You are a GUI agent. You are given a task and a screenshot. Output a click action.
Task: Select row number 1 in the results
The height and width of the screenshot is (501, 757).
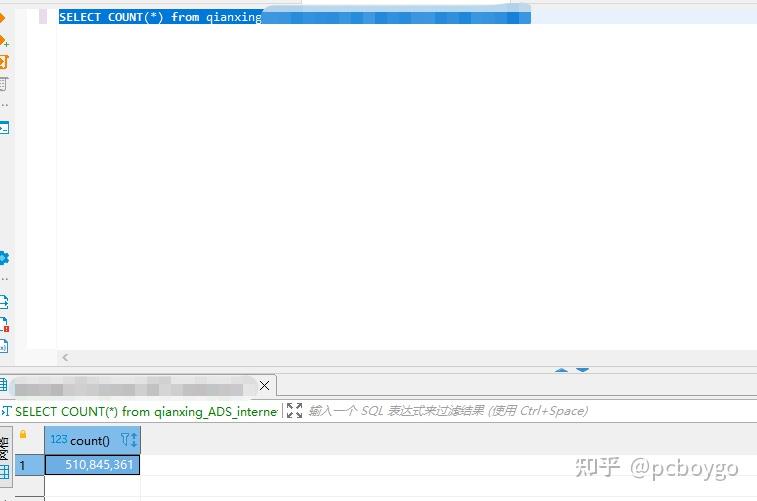pyautogui.click(x=29, y=465)
